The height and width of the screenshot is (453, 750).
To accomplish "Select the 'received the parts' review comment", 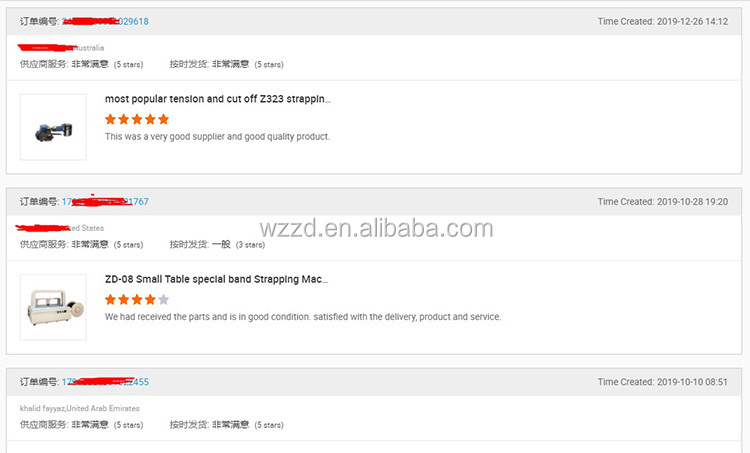I will [x=303, y=317].
